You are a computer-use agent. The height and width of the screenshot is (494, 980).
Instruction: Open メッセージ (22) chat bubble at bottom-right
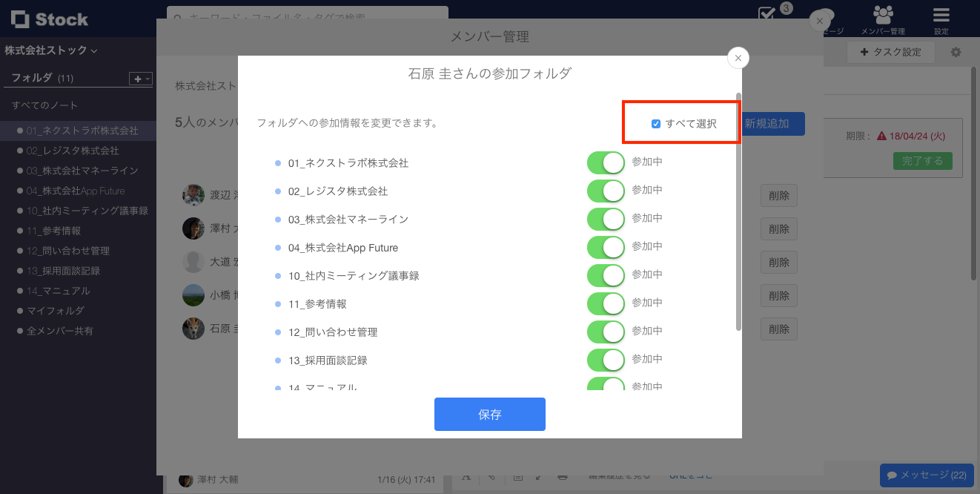[x=926, y=475]
